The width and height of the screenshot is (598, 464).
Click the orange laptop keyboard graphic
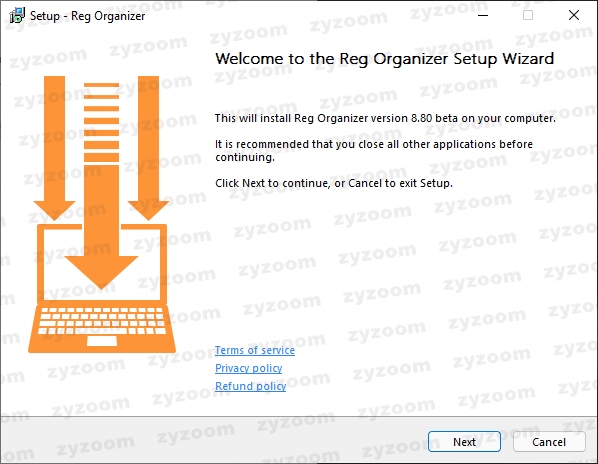coord(102,321)
